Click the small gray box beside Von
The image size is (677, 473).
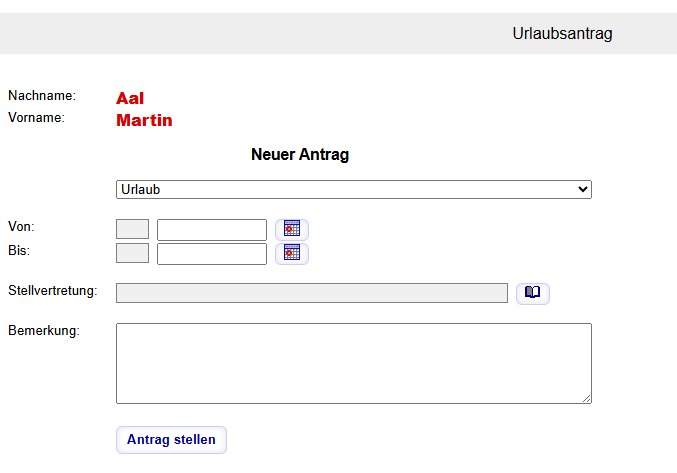(132, 230)
